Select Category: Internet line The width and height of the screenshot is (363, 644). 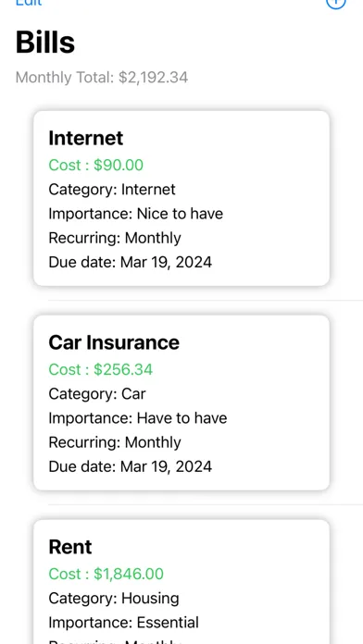[x=112, y=190]
